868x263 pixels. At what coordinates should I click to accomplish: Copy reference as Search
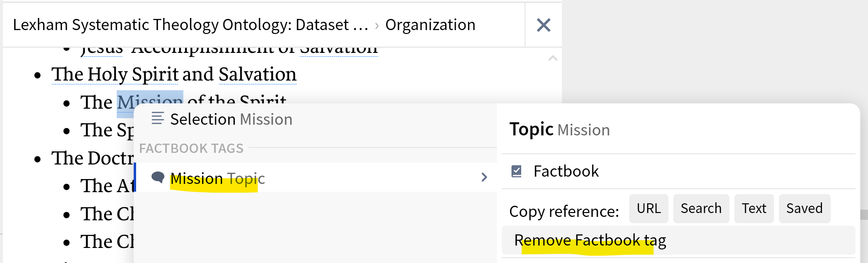coord(700,209)
